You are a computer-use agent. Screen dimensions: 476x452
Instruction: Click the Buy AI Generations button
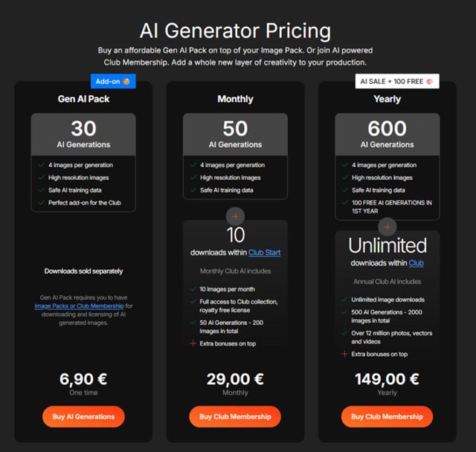pyautogui.click(x=83, y=416)
